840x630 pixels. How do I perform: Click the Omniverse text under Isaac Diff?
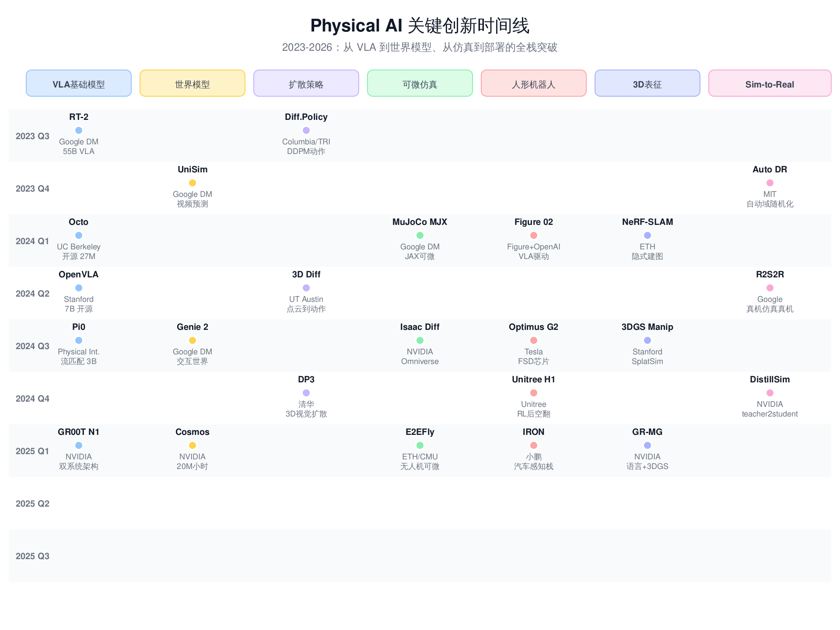(x=420, y=361)
